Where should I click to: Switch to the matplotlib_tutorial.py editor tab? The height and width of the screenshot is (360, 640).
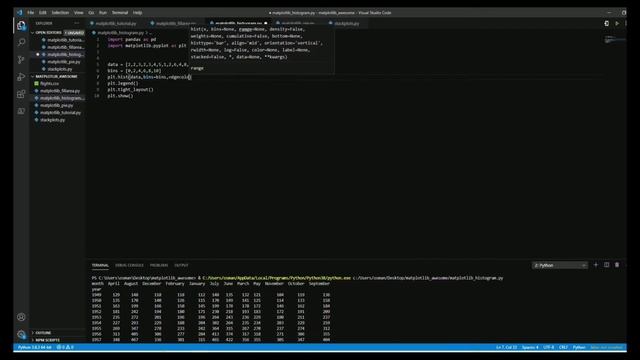(116, 23)
